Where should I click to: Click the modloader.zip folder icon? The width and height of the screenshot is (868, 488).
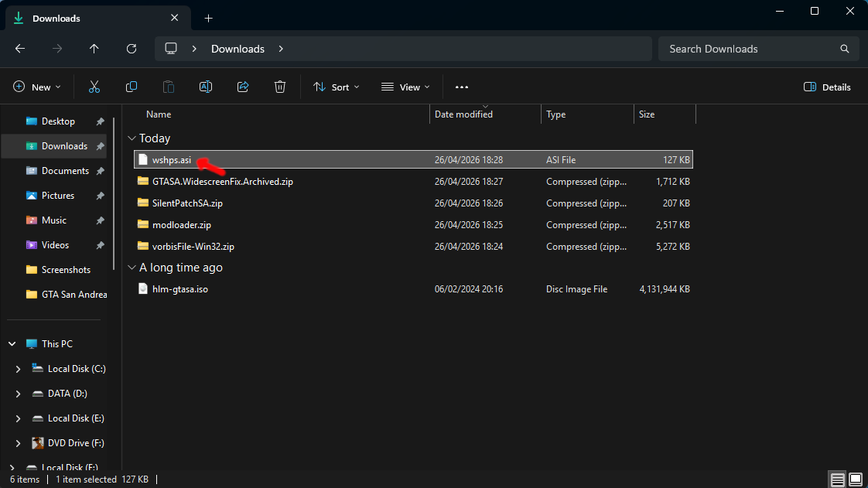point(143,224)
